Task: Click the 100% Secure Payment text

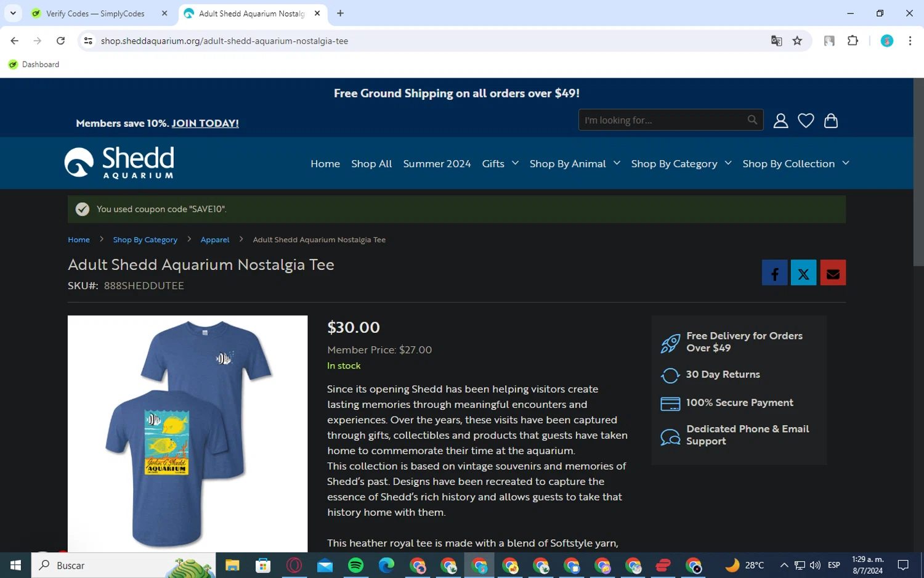Action: pos(739,402)
